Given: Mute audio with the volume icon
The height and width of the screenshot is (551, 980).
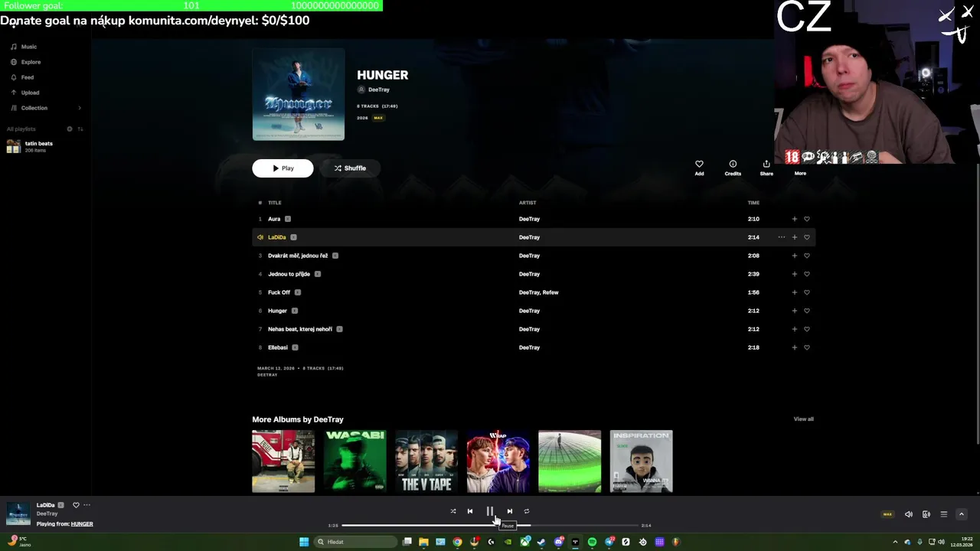Looking at the screenshot, I should tap(909, 514).
